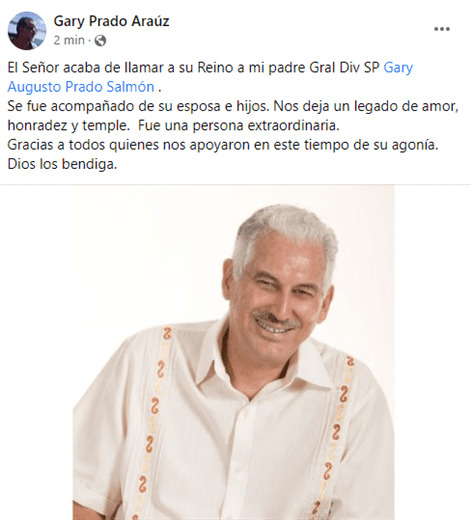Screen dimensions: 471x520
Task: Click the words 'honradez y temple'
Action: coord(68,126)
